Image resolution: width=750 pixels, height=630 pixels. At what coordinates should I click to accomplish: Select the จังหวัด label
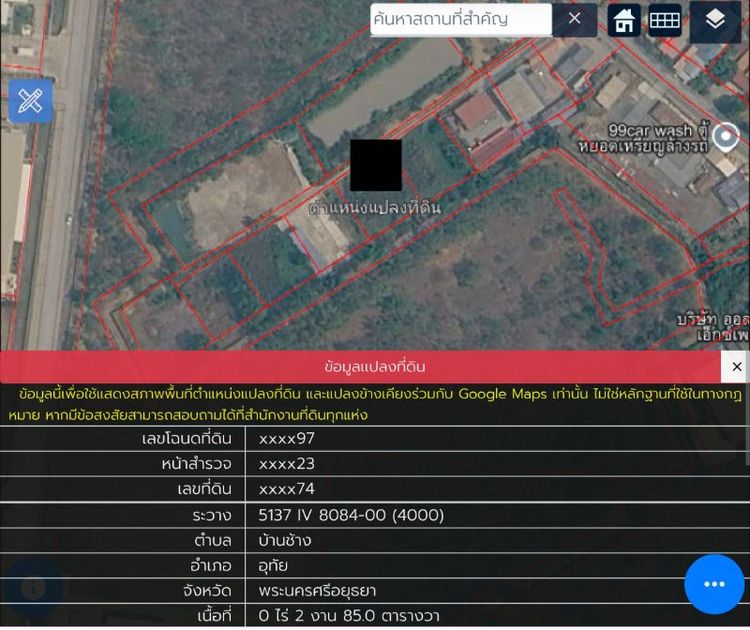point(208,591)
